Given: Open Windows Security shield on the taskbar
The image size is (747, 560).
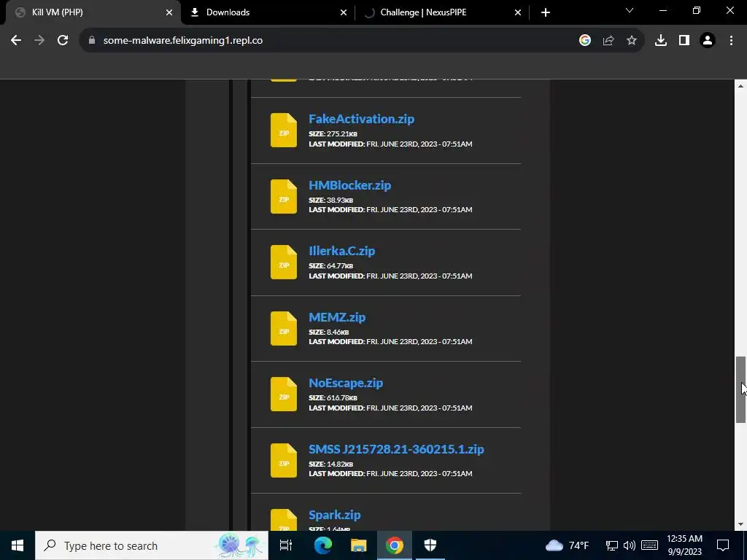Looking at the screenshot, I should click(x=430, y=545).
